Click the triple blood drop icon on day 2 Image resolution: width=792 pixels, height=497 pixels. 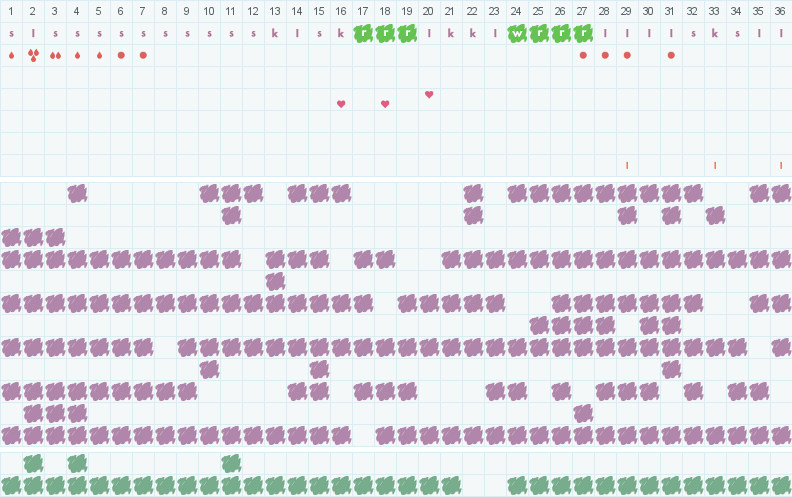point(33,55)
